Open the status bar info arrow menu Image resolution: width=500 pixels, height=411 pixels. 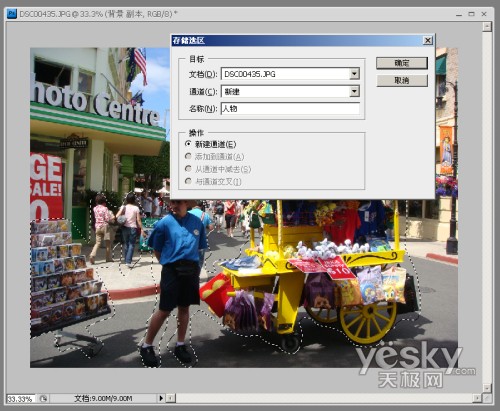click(x=161, y=398)
